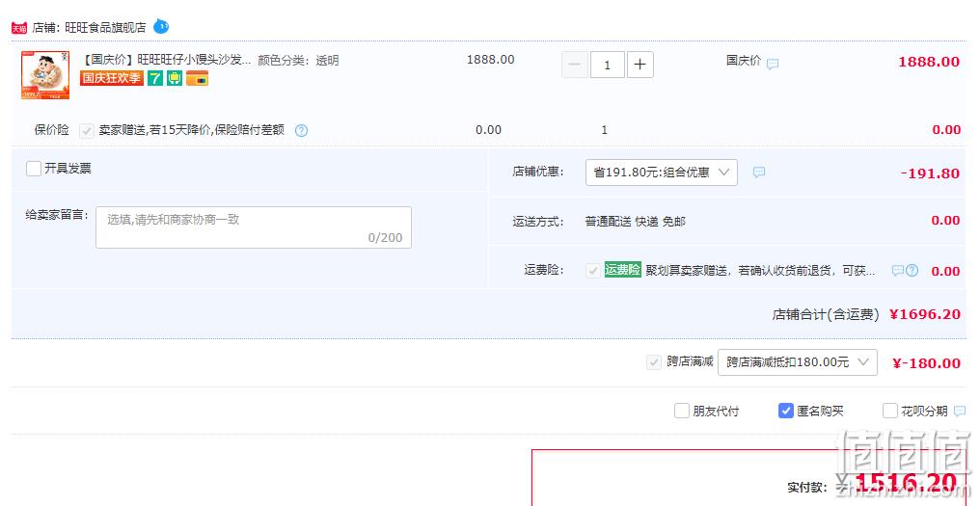
Task: Open the comment icon next to 国庆价
Action: pyautogui.click(x=773, y=64)
